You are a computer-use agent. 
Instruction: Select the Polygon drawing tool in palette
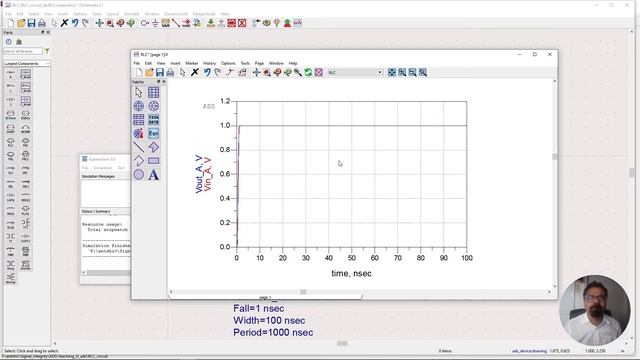[x=153, y=147]
